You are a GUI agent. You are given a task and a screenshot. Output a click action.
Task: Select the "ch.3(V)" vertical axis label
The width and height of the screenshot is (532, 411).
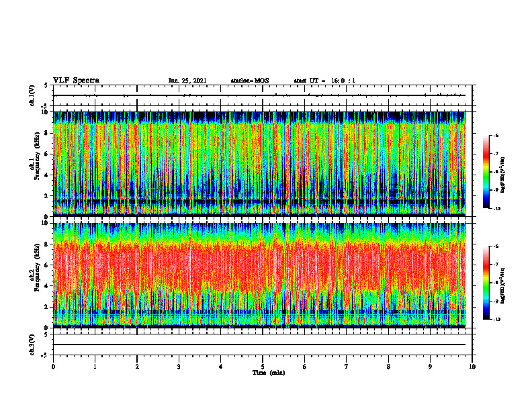32,345
